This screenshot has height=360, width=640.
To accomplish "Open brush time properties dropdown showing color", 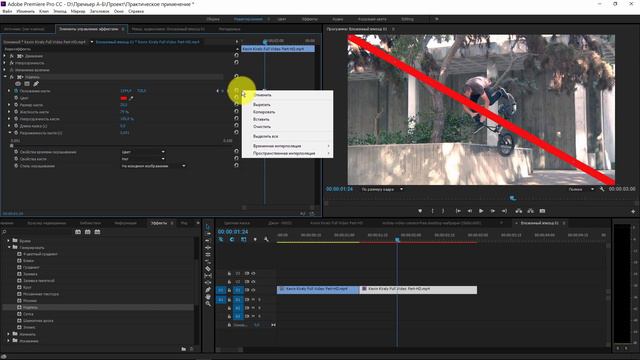I will (x=143, y=152).
